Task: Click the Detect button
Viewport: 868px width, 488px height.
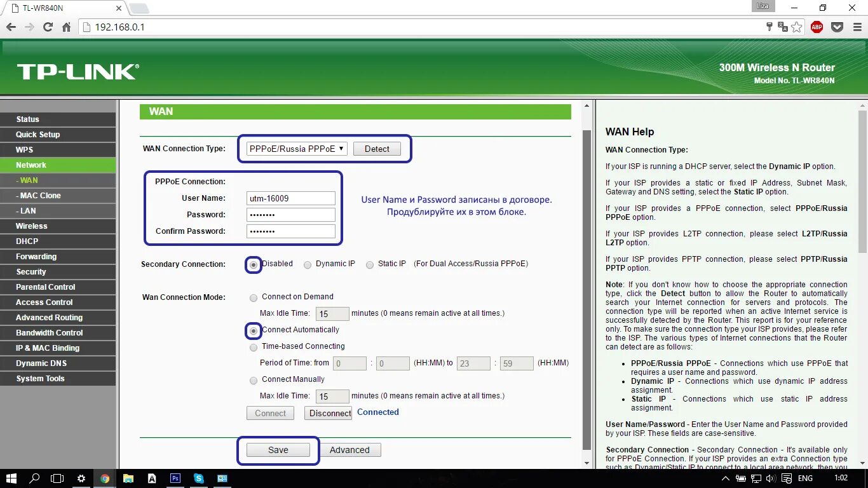Action: (x=377, y=149)
